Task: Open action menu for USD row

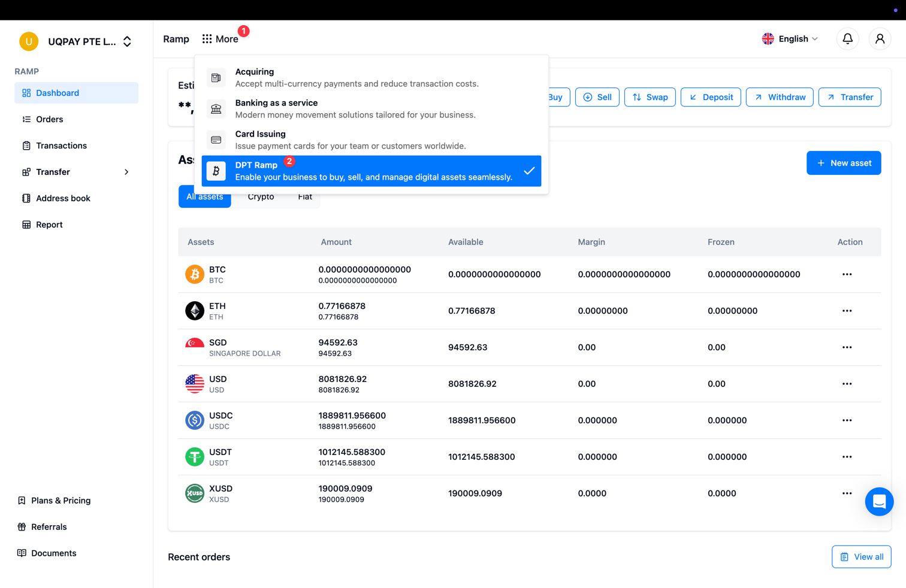Action: click(x=847, y=384)
